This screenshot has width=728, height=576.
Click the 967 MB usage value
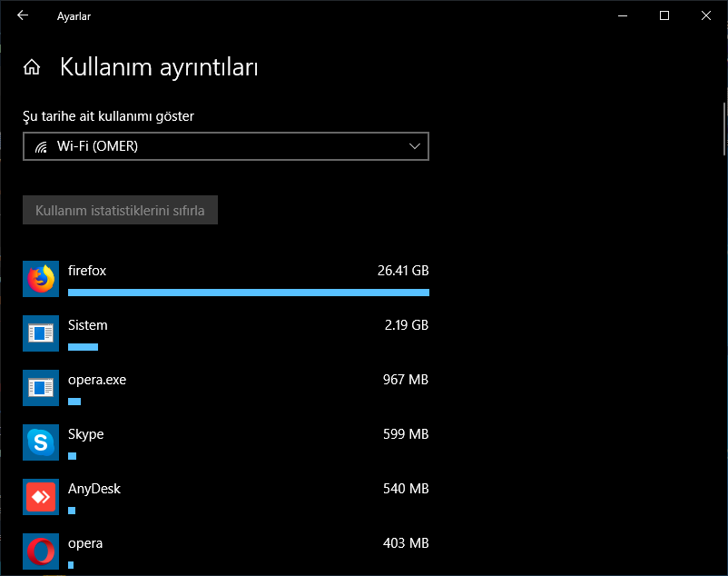tap(406, 380)
